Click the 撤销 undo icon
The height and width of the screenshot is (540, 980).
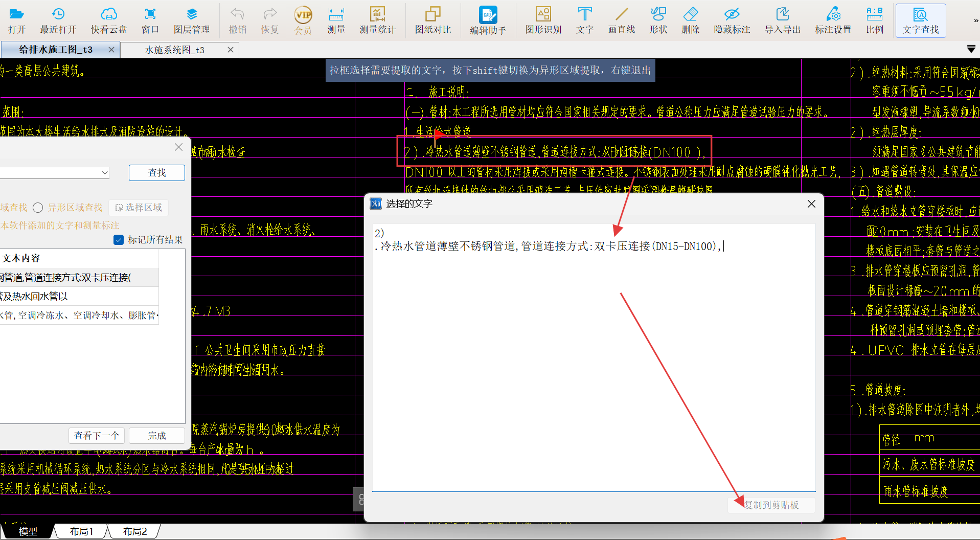coord(238,20)
